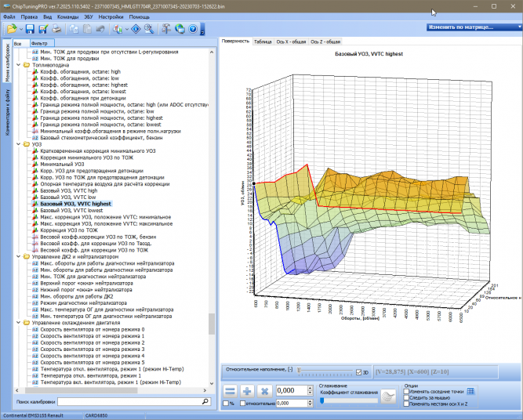Open the Файл menu

[9, 17]
